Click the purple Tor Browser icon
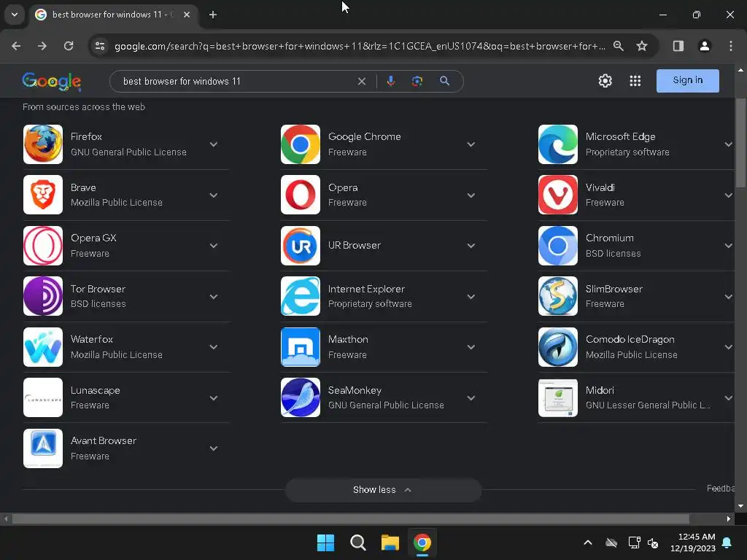747x560 pixels. (43, 296)
